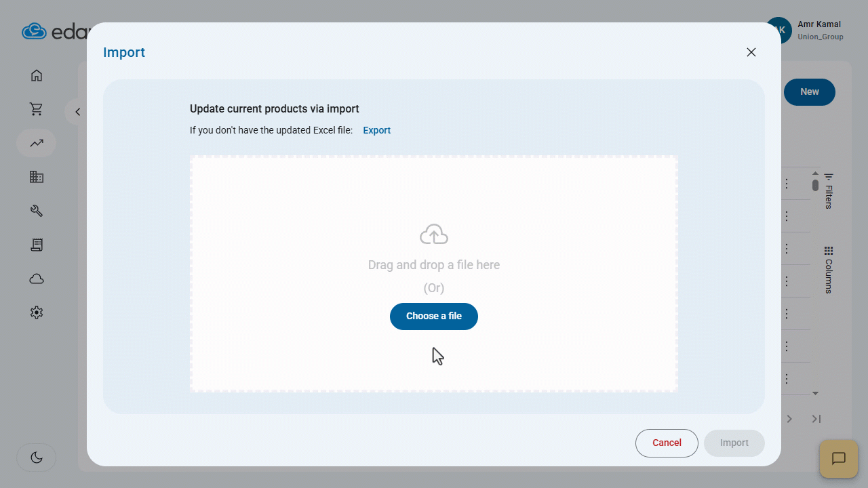This screenshot has height=488, width=868.
Task: Open the receipt document sidebar icon
Action: click(x=37, y=245)
